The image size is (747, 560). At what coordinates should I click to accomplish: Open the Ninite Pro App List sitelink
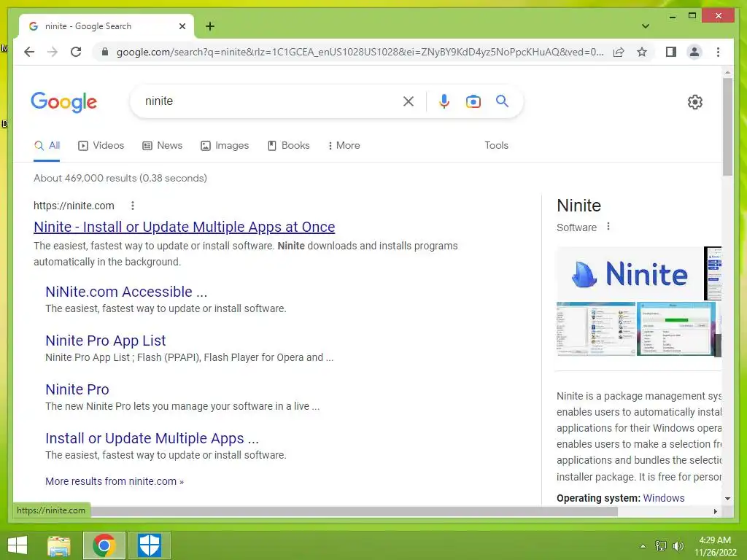click(x=105, y=341)
